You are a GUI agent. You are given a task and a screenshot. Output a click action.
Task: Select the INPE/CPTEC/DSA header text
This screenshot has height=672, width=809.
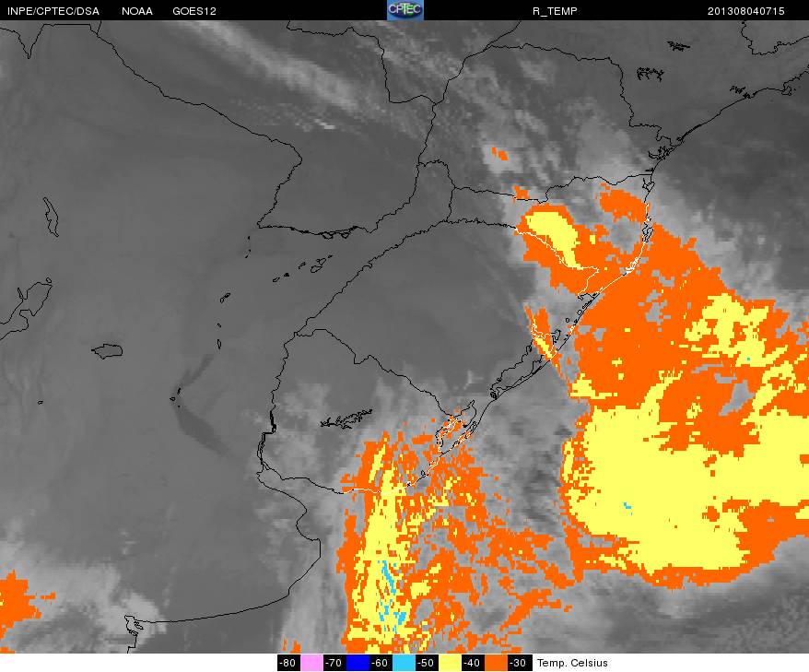pyautogui.click(x=53, y=11)
